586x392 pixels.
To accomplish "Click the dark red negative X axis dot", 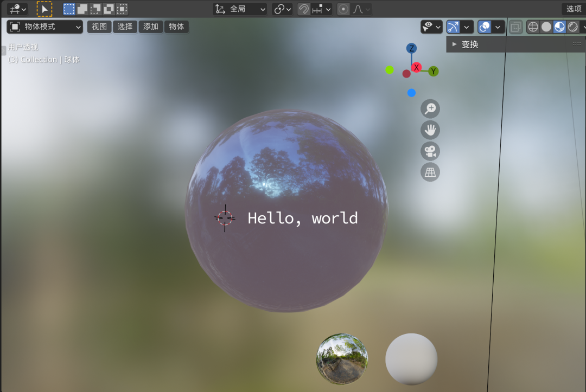I will (406, 74).
